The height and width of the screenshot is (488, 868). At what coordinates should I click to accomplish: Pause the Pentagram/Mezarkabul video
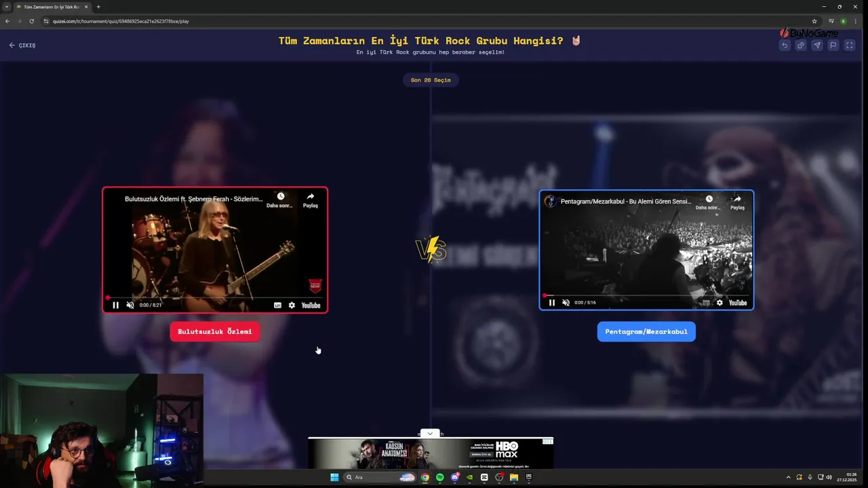point(551,302)
